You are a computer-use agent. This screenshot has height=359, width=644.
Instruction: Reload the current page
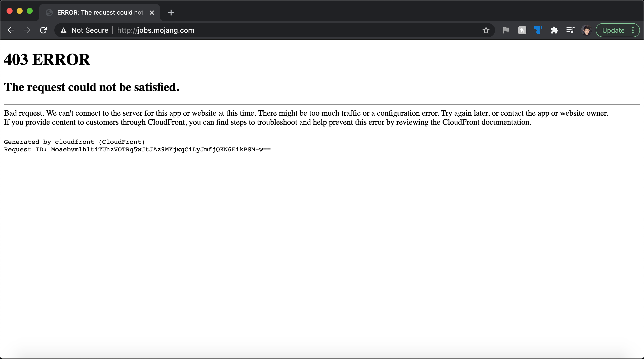[44, 30]
